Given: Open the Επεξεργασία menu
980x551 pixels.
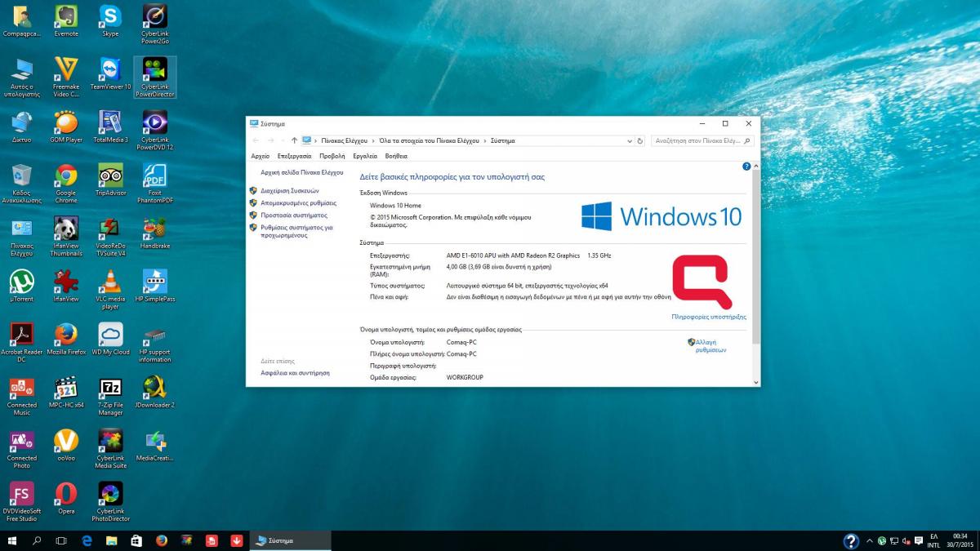Looking at the screenshot, I should pyautogui.click(x=294, y=156).
